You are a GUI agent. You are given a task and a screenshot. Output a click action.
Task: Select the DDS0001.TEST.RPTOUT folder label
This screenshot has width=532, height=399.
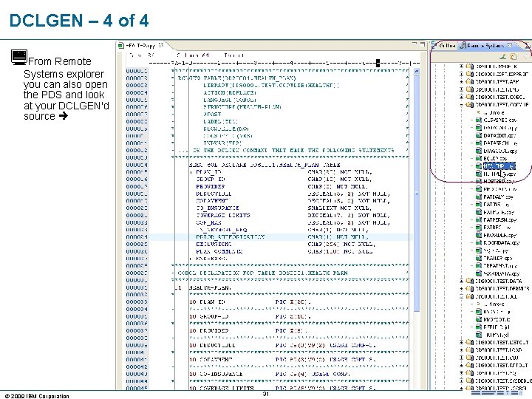[x=502, y=366]
